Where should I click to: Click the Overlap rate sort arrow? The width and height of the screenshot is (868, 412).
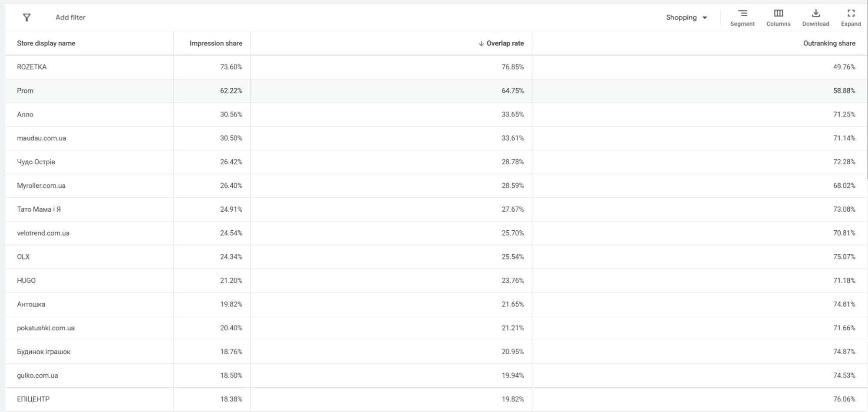(x=481, y=43)
